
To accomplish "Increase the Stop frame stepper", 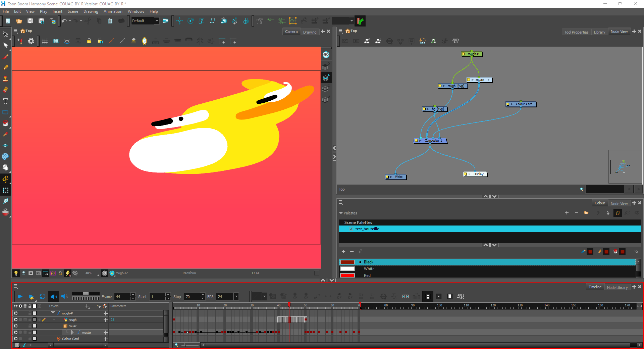I will [x=203, y=295].
